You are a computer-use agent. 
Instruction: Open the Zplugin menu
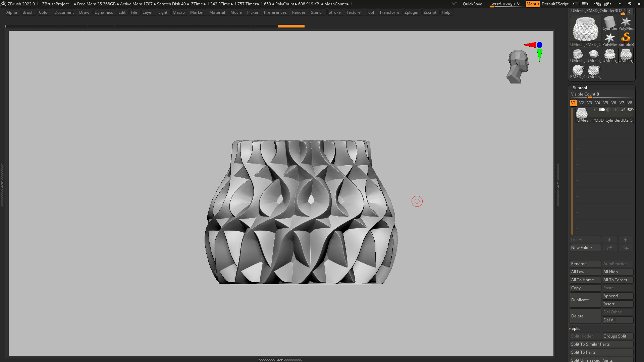(411, 12)
